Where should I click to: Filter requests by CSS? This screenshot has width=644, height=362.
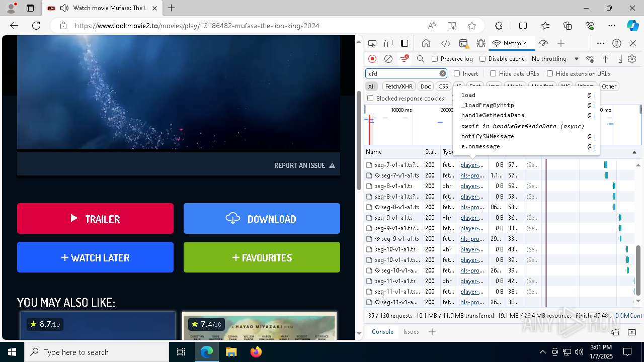pyautogui.click(x=443, y=86)
